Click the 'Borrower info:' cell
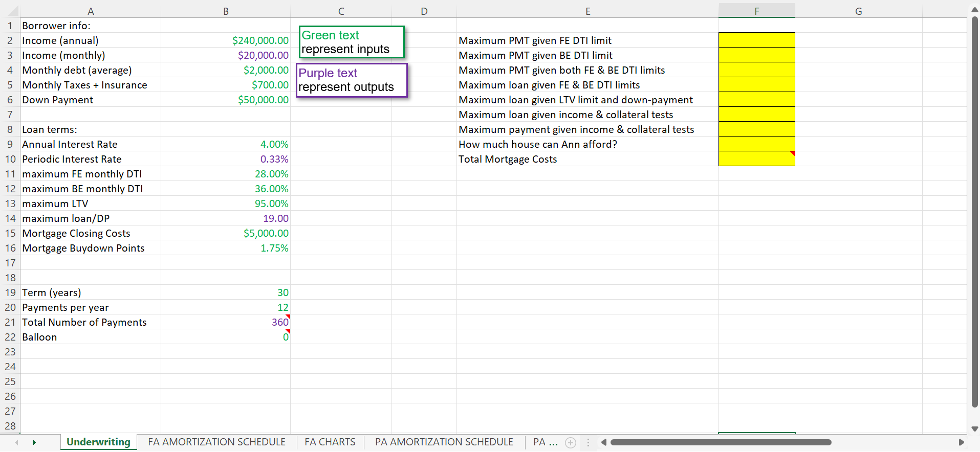The width and height of the screenshot is (980, 452). click(x=91, y=26)
